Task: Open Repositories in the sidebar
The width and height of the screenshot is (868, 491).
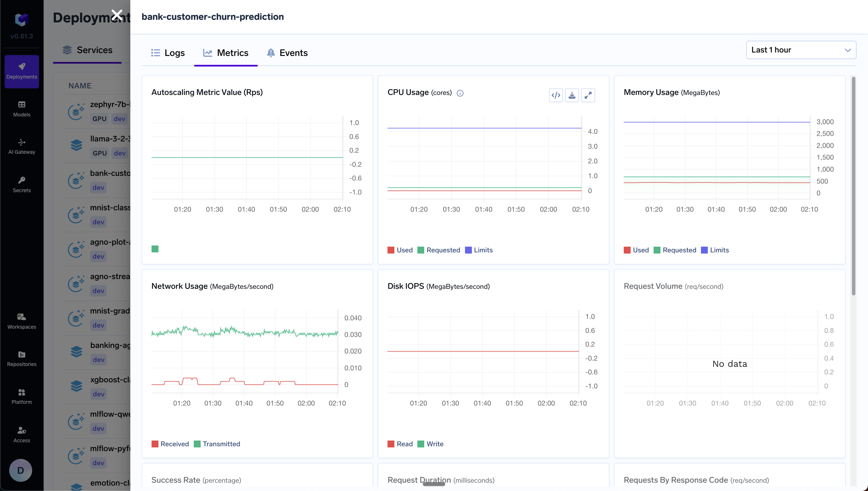Action: (22, 359)
